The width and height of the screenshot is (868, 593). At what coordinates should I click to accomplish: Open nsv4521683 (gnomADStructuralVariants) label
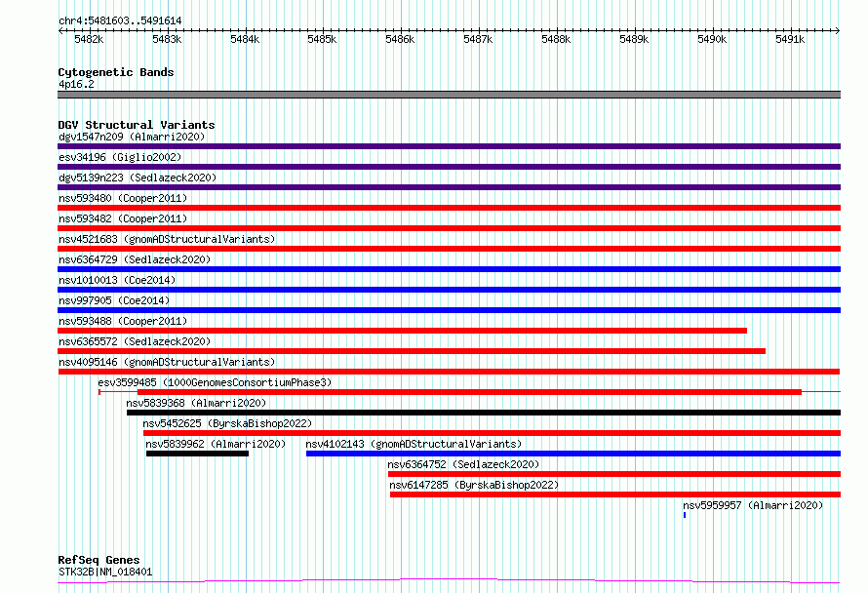pos(167,239)
